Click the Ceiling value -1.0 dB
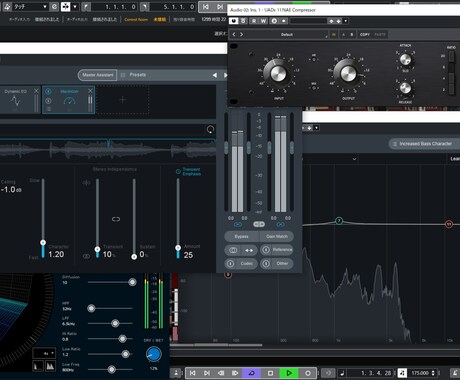The image size is (460, 380). [x=11, y=190]
